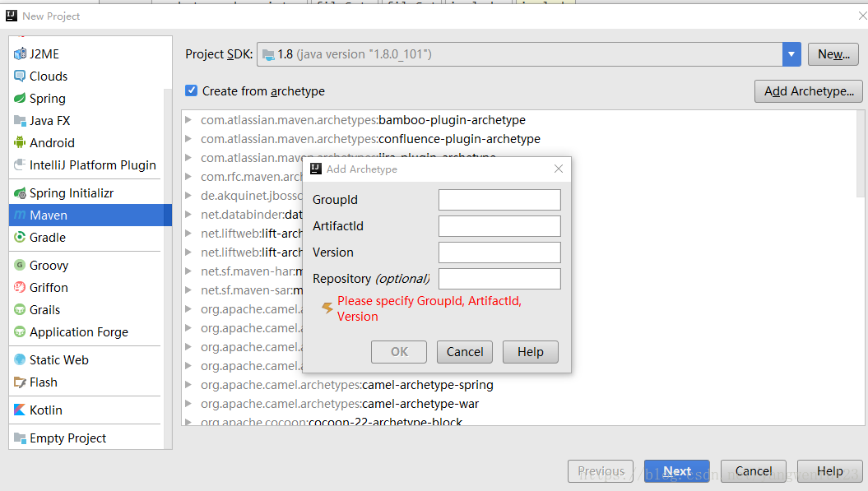Expand camel-archetype-war tree node
The width and height of the screenshot is (868, 491).
188,403
